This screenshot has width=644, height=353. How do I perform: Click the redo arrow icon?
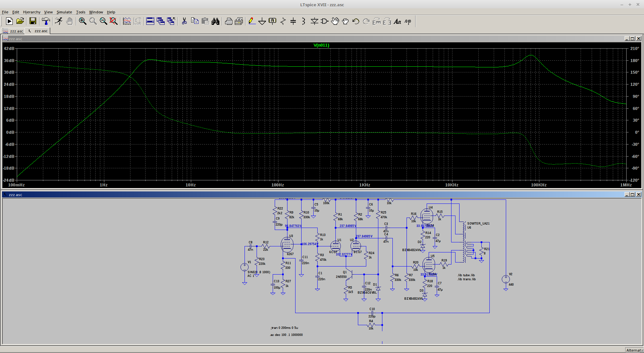[x=366, y=21]
